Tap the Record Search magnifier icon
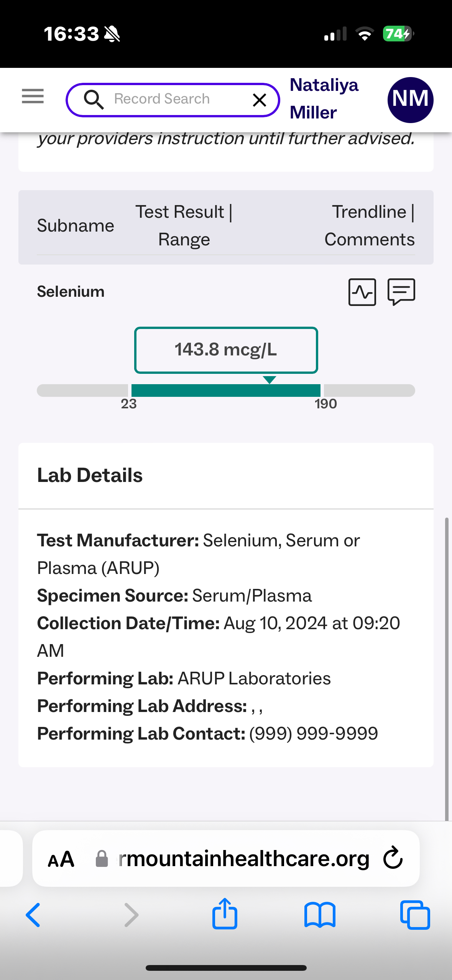Viewport: 452px width, 980px height. [94, 100]
